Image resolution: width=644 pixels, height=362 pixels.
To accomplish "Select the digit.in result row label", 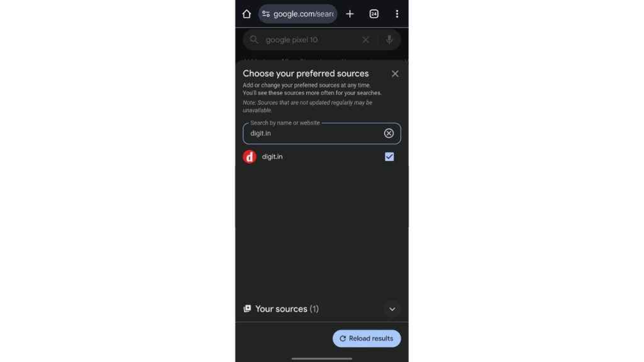I will [x=272, y=156].
